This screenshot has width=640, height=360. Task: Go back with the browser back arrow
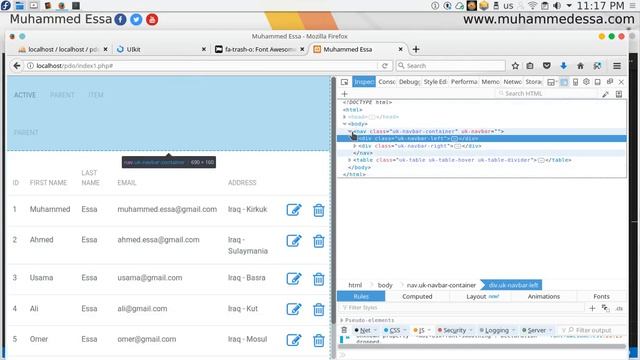click(17, 66)
